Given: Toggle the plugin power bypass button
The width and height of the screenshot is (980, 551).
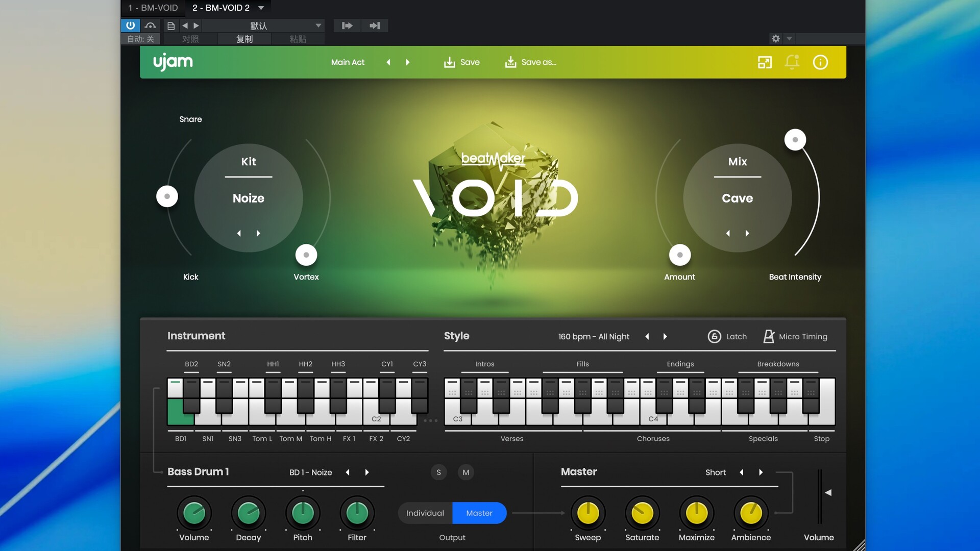Looking at the screenshot, I should click(130, 26).
